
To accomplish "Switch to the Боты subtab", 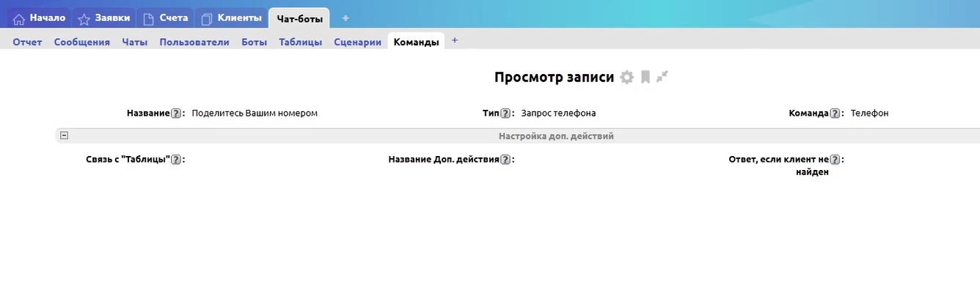I will [255, 42].
